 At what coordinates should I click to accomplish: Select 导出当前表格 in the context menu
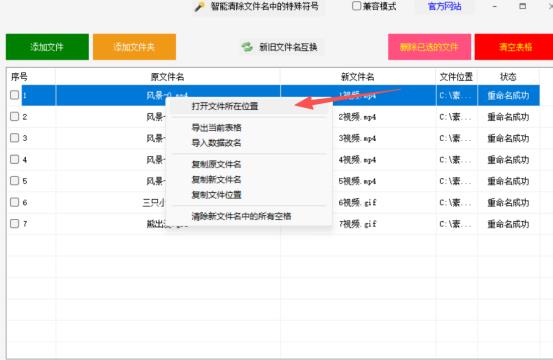point(216,128)
